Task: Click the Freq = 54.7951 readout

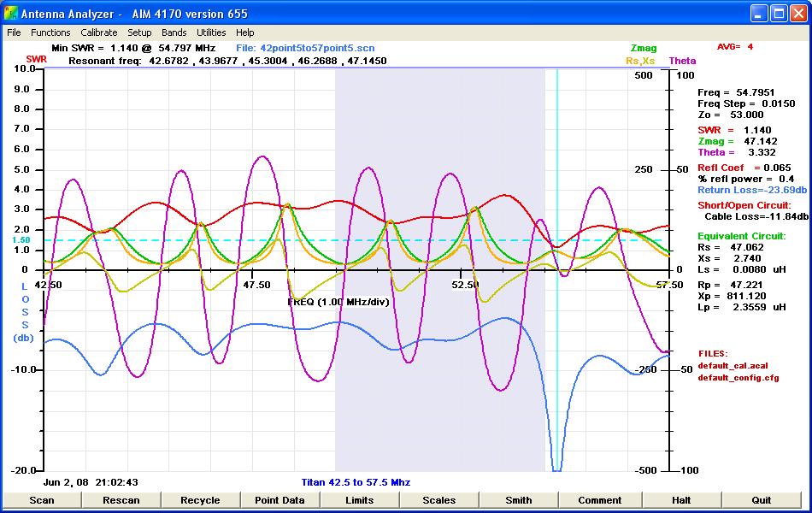Action: coord(736,92)
